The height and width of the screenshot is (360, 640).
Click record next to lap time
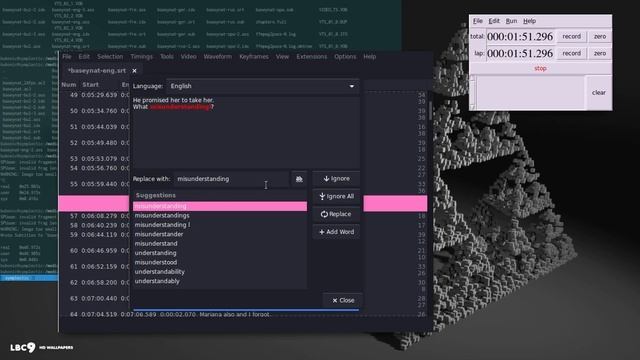point(571,53)
